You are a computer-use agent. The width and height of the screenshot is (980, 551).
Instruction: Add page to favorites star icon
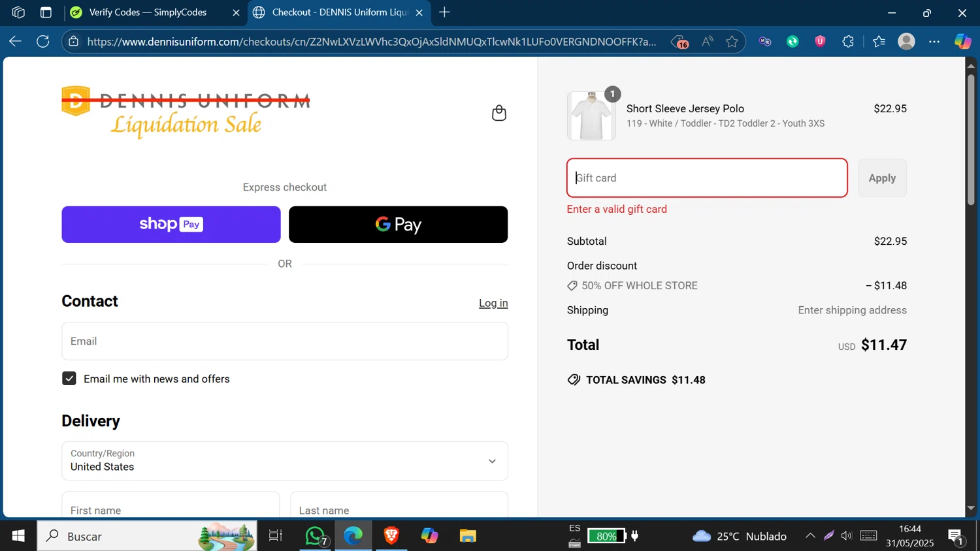pyautogui.click(x=732, y=41)
